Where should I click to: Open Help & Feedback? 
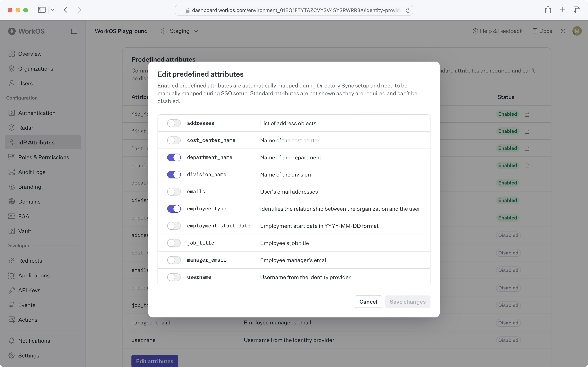click(x=497, y=31)
